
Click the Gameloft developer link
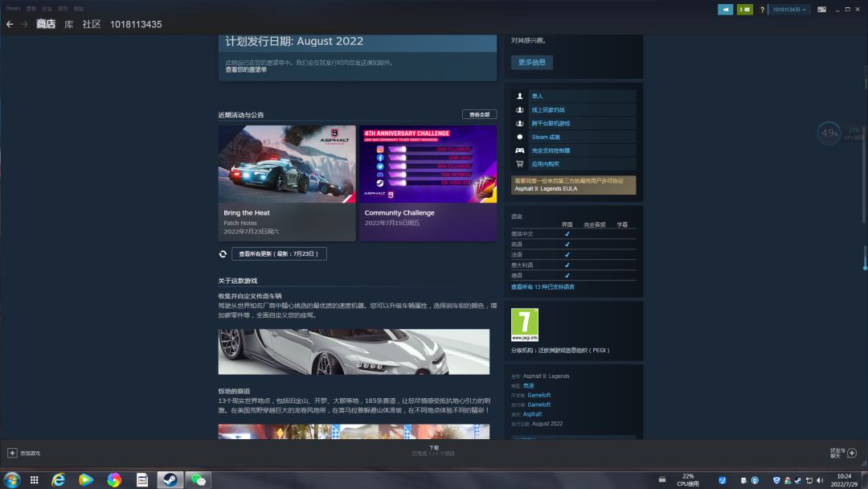click(x=538, y=396)
